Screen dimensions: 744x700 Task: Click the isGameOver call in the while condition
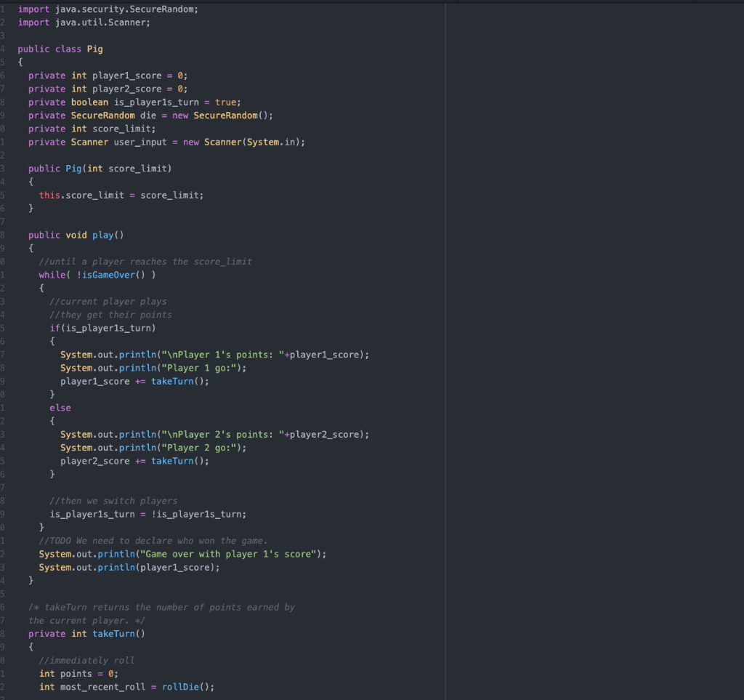(106, 274)
